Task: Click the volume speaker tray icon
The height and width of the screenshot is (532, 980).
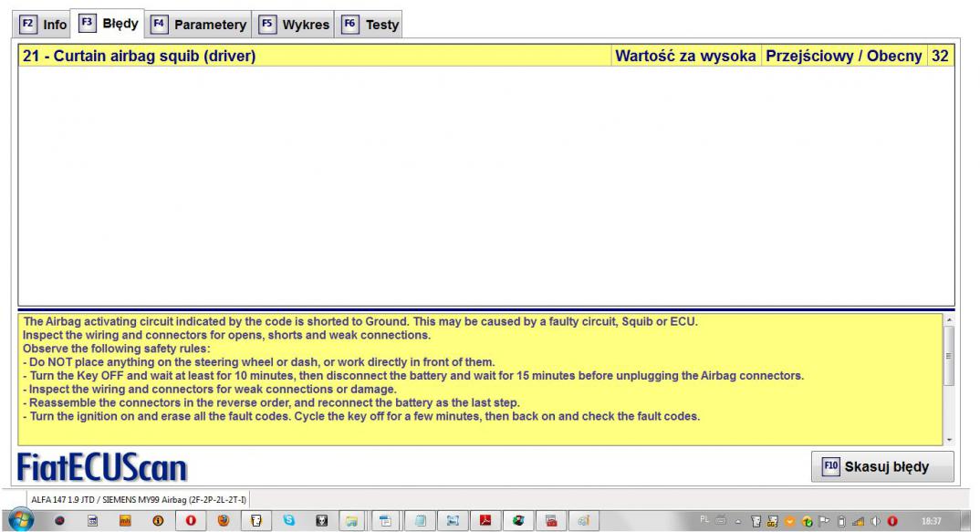Action: pos(876,521)
